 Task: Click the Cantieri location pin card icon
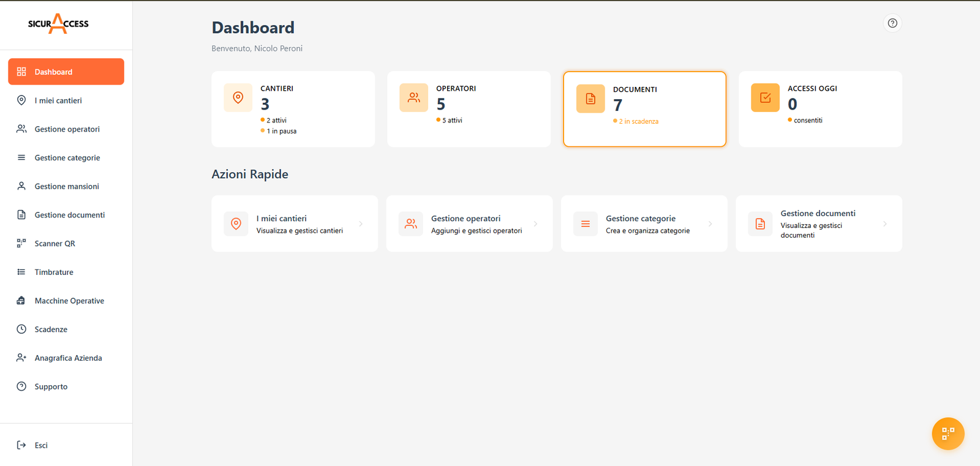(238, 98)
